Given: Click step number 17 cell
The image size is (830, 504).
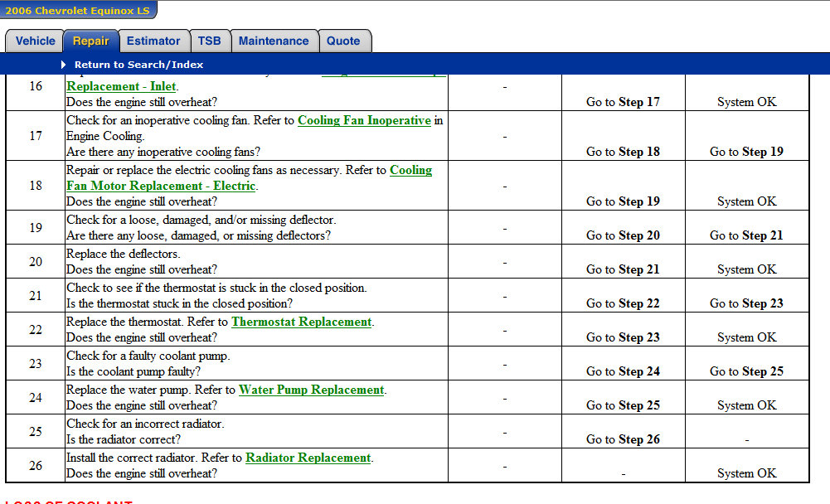Looking at the screenshot, I should [36, 136].
